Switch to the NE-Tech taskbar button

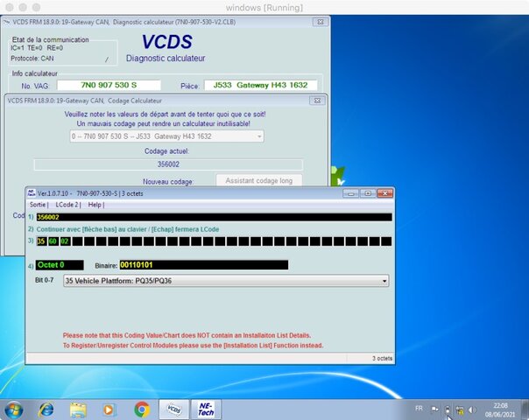click(206, 409)
